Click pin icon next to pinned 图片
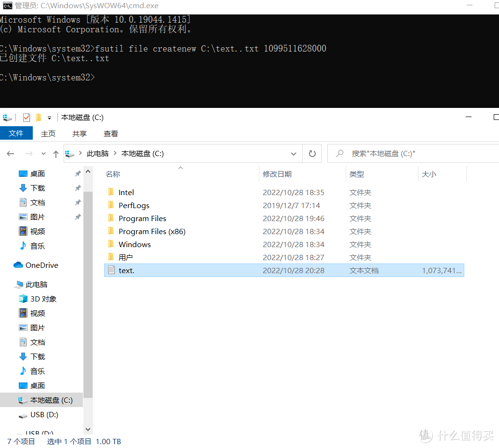The width and height of the screenshot is (499, 448). (78, 217)
